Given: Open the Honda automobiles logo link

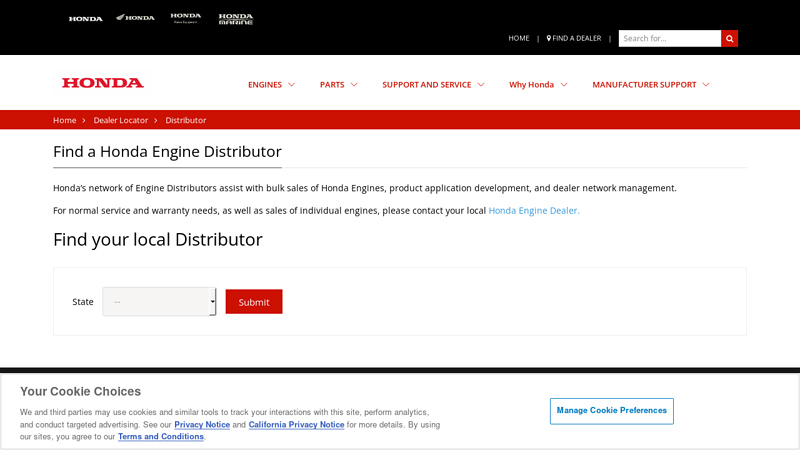Looking at the screenshot, I should click(85, 19).
